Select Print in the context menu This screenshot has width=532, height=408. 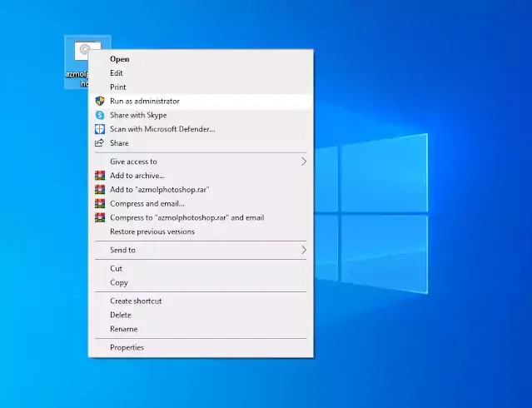pyautogui.click(x=201, y=87)
